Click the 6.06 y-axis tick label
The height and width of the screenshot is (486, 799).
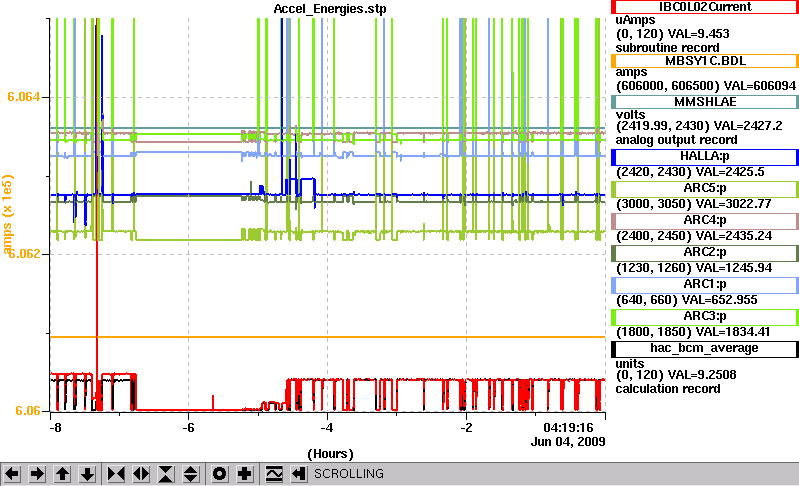(x=28, y=411)
